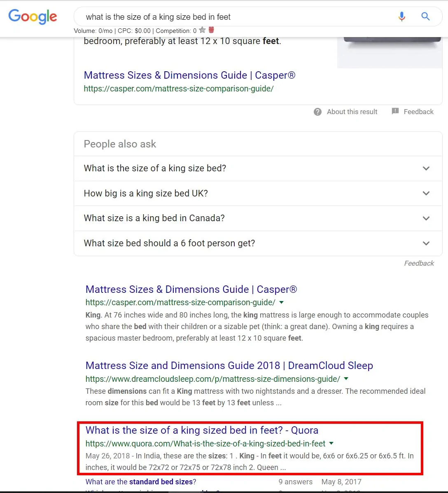Click "About this result"
This screenshot has height=493, width=448.
click(x=352, y=112)
